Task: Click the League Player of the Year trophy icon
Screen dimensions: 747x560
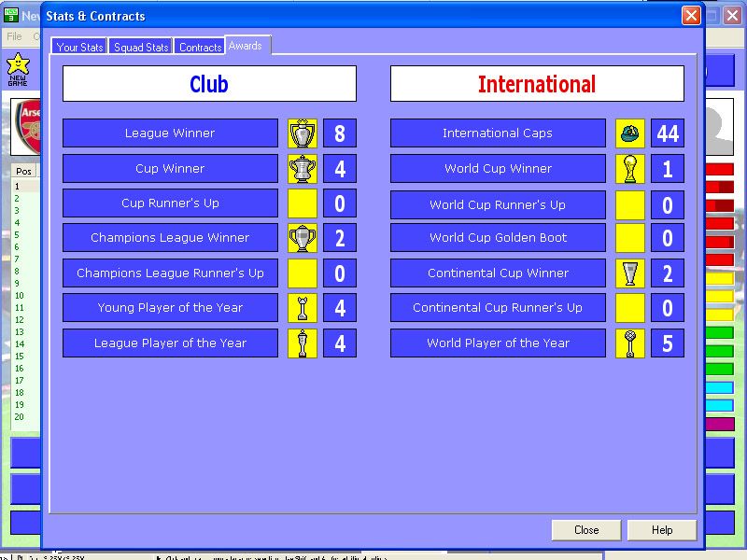Action: 303,343
